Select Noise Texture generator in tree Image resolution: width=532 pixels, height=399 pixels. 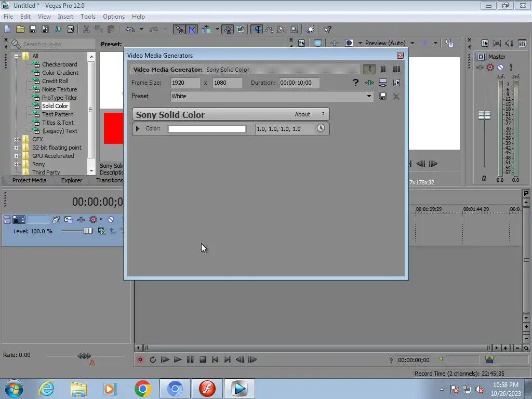pos(59,89)
